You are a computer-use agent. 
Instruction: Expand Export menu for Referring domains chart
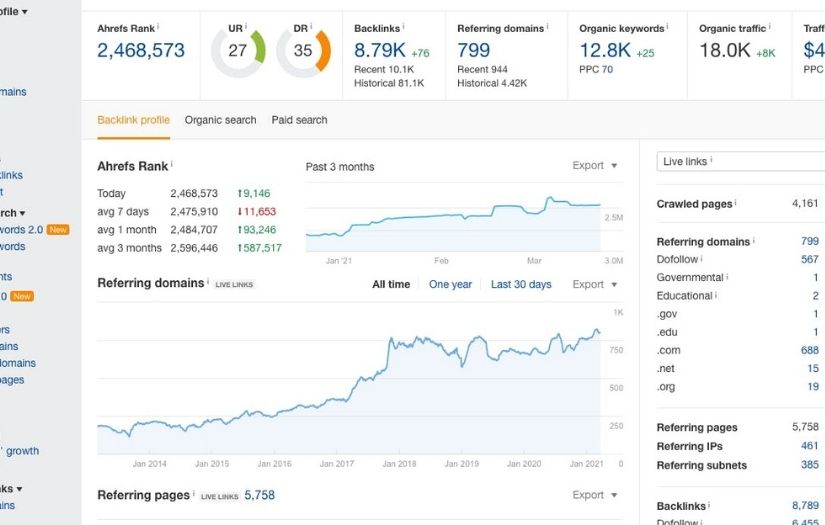(x=594, y=284)
